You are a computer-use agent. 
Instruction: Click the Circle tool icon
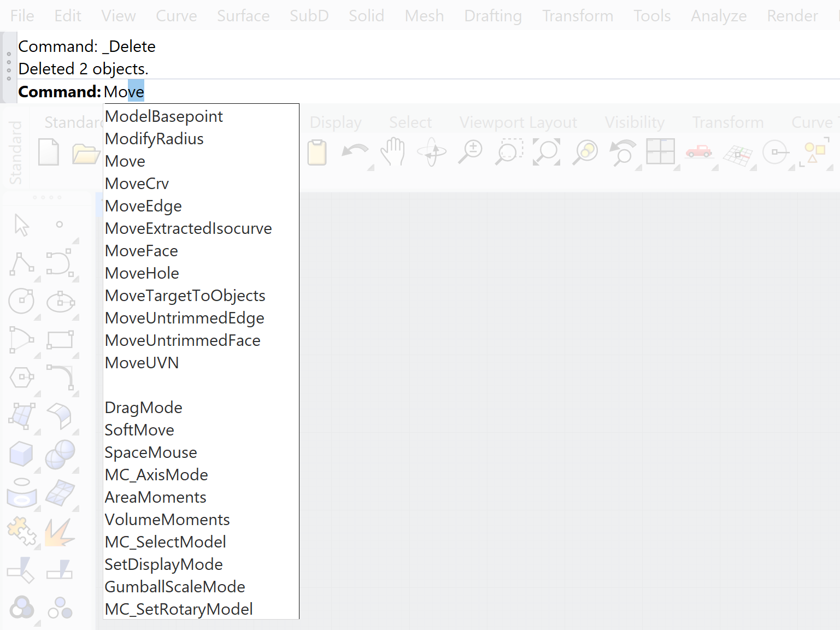pyautogui.click(x=22, y=301)
